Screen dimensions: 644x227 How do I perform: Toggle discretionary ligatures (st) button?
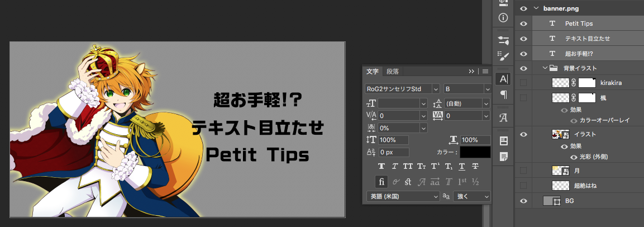(408, 181)
